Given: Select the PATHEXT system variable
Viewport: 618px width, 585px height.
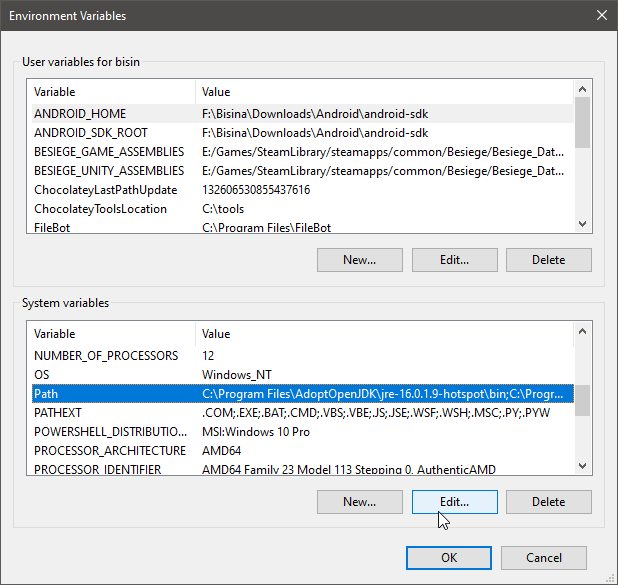Looking at the screenshot, I should 302,412.
